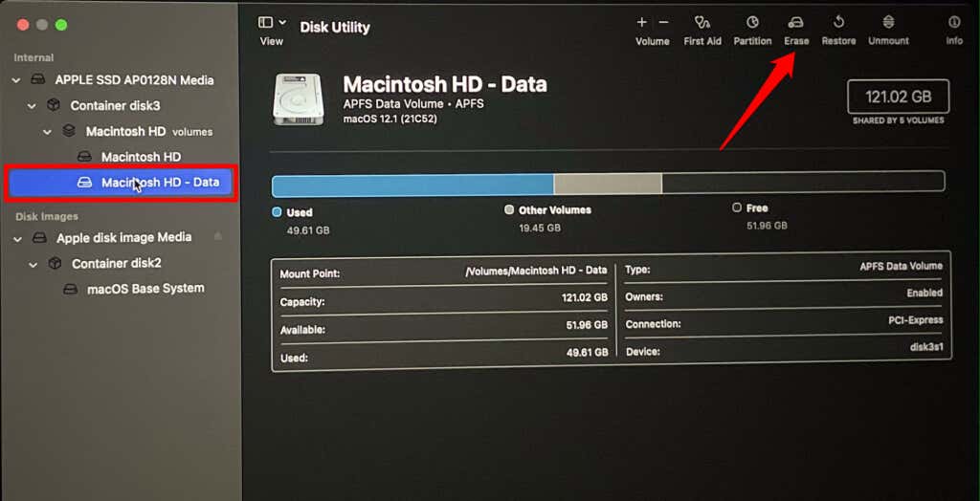Remove a volume with the minus button
This screenshot has height=501, width=980.
tap(664, 23)
